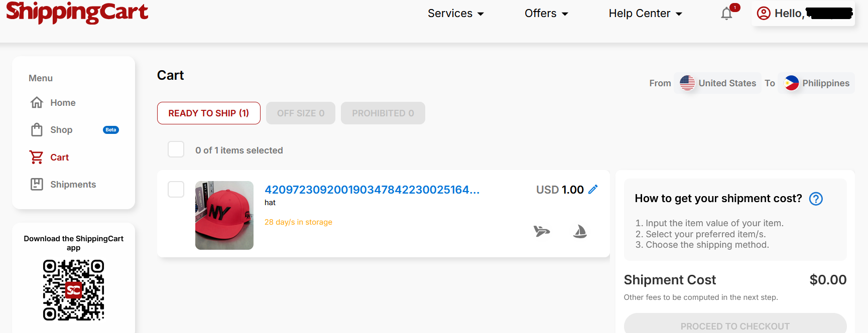Viewport: 868px width, 333px height.
Task: Open shipment cost help via question mark icon
Action: [816, 199]
